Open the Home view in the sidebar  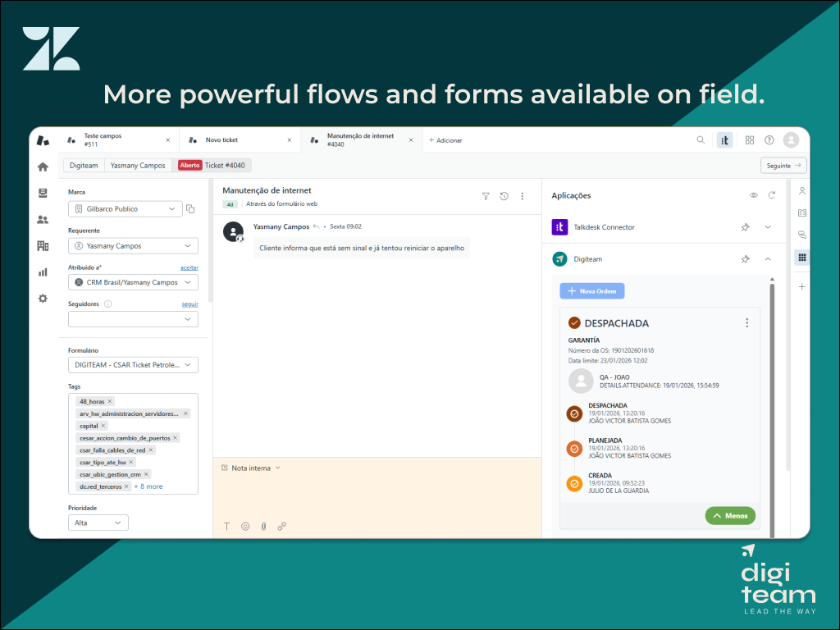pyautogui.click(x=43, y=167)
